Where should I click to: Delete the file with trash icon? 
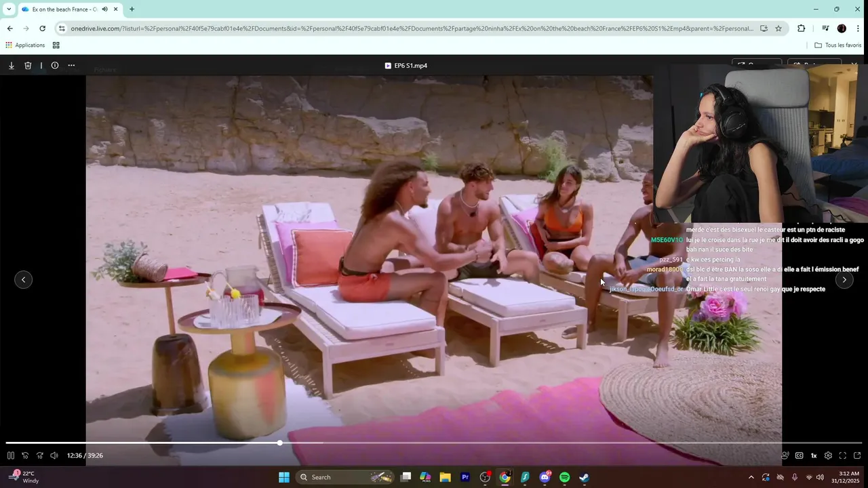click(x=28, y=66)
